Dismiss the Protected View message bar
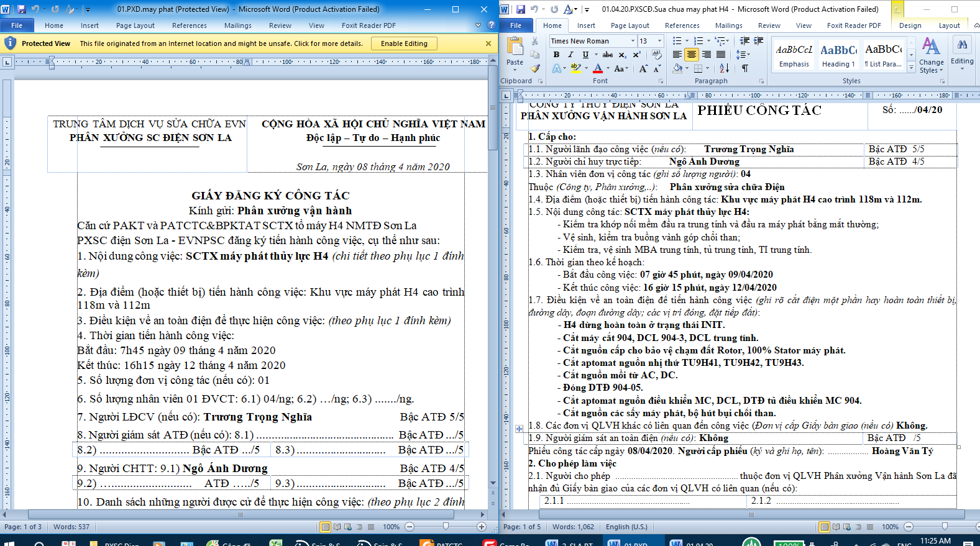The height and width of the screenshot is (546, 980). pyautogui.click(x=488, y=43)
